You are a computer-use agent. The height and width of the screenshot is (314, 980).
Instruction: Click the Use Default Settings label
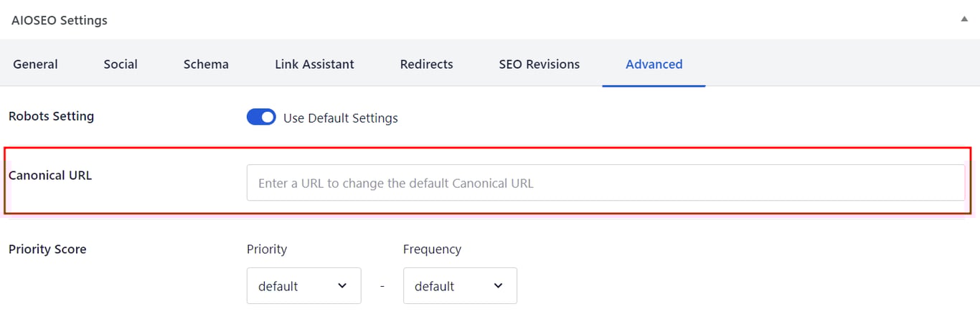tap(340, 118)
